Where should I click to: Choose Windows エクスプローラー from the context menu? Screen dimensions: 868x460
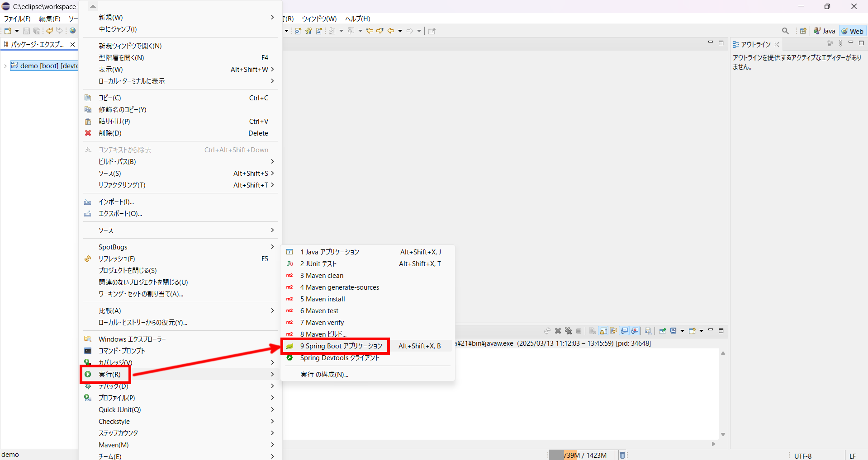131,338
